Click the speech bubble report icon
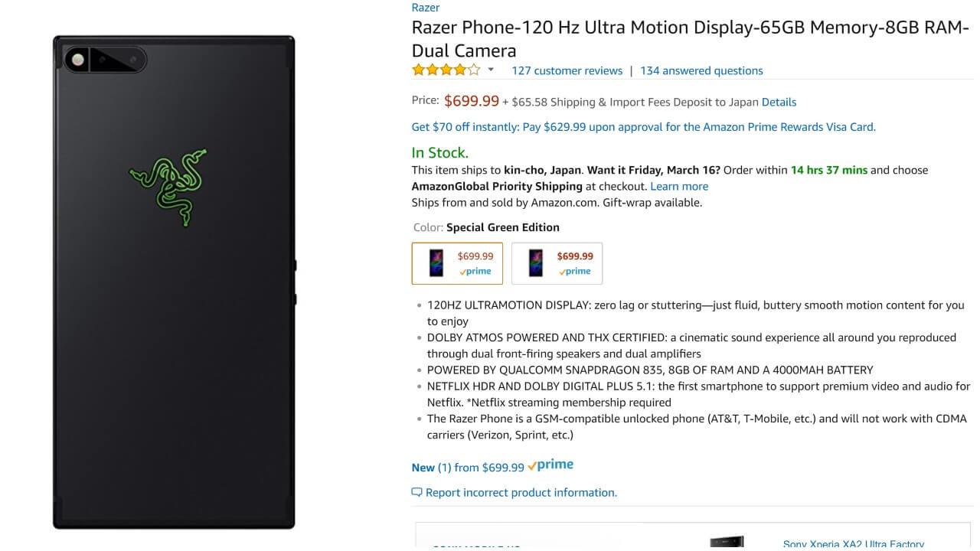The image size is (980, 551). point(416,492)
